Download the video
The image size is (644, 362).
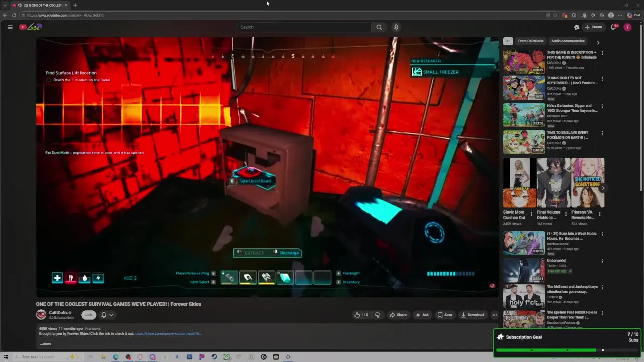[x=472, y=315]
